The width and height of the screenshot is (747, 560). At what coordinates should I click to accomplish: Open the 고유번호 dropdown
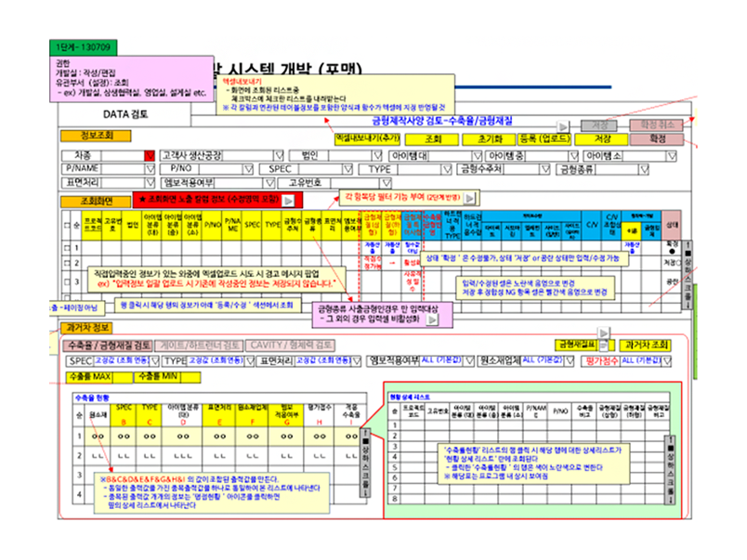pyautogui.click(x=387, y=183)
